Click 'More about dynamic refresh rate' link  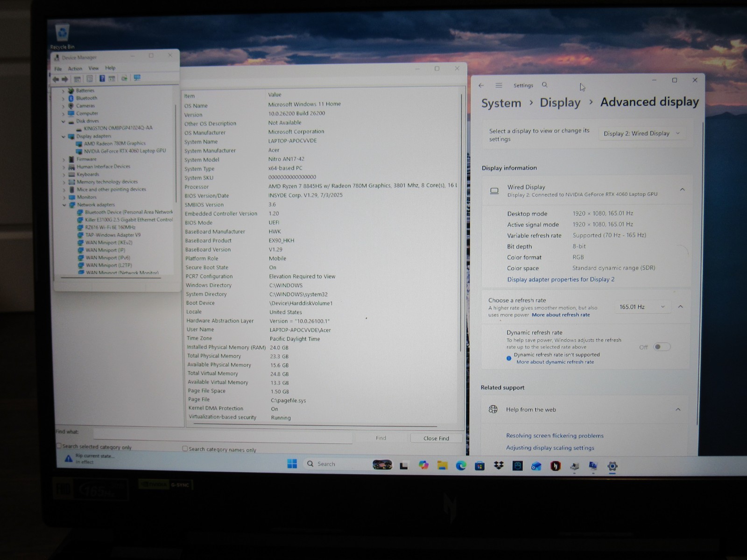555,362
